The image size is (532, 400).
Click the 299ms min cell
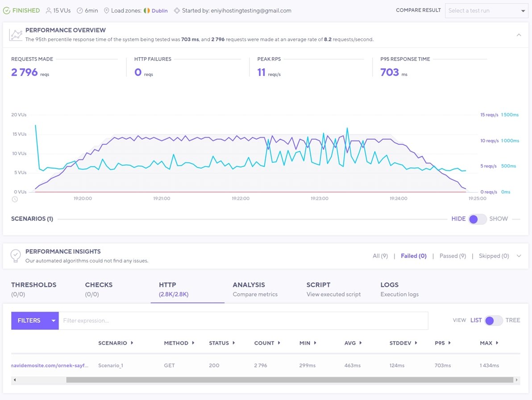point(308,365)
